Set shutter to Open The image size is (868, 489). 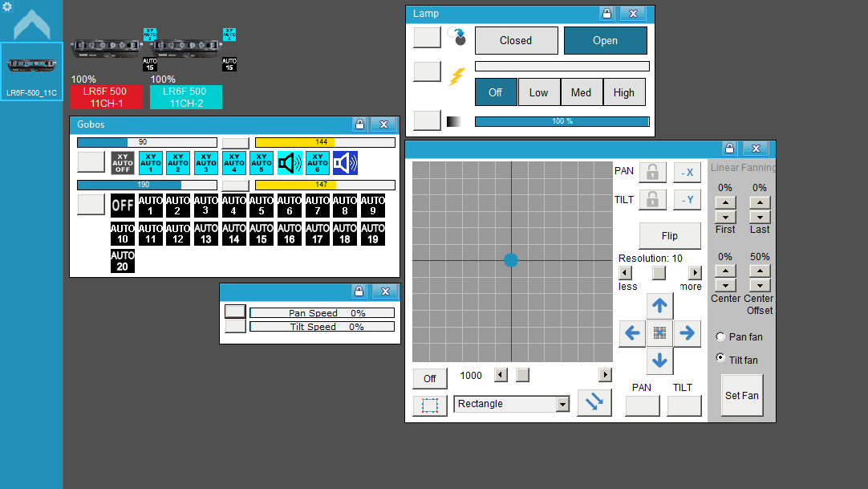click(605, 40)
